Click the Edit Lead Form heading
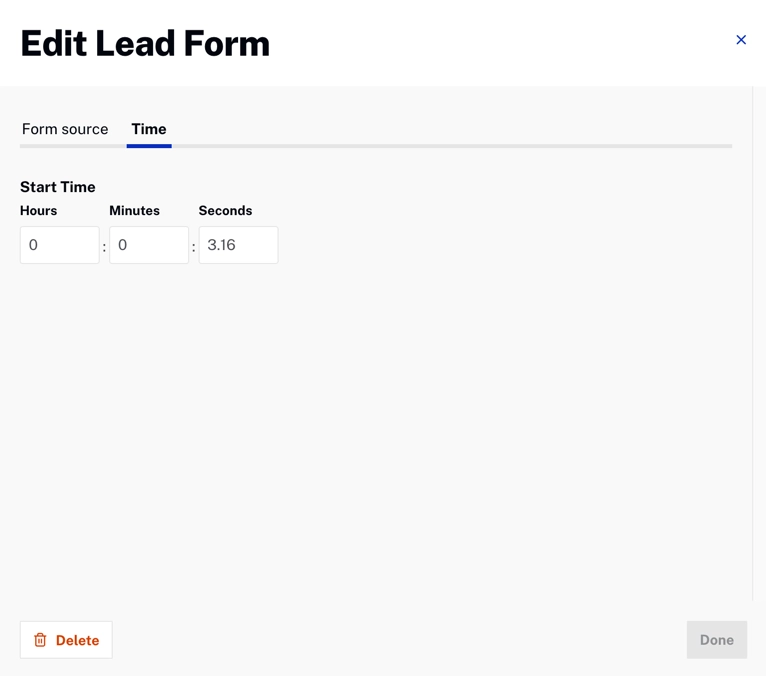The height and width of the screenshot is (676, 766). (145, 44)
